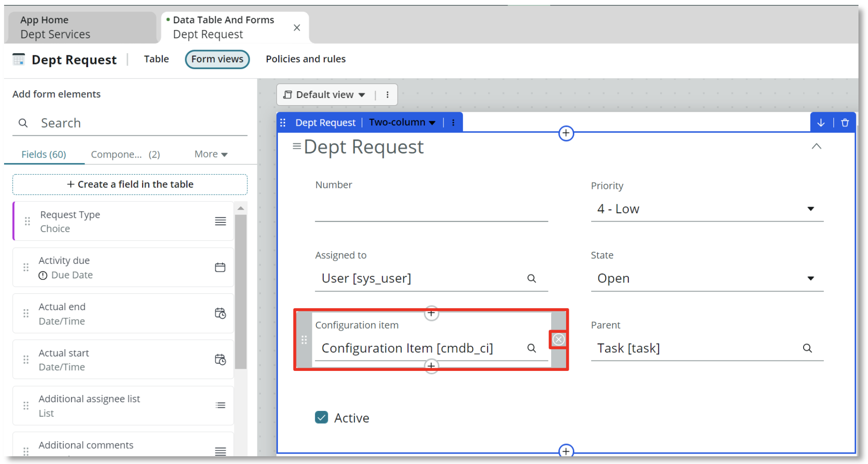868x464 pixels.
Task: Open the section's three-dot options menu
Action: point(453,123)
